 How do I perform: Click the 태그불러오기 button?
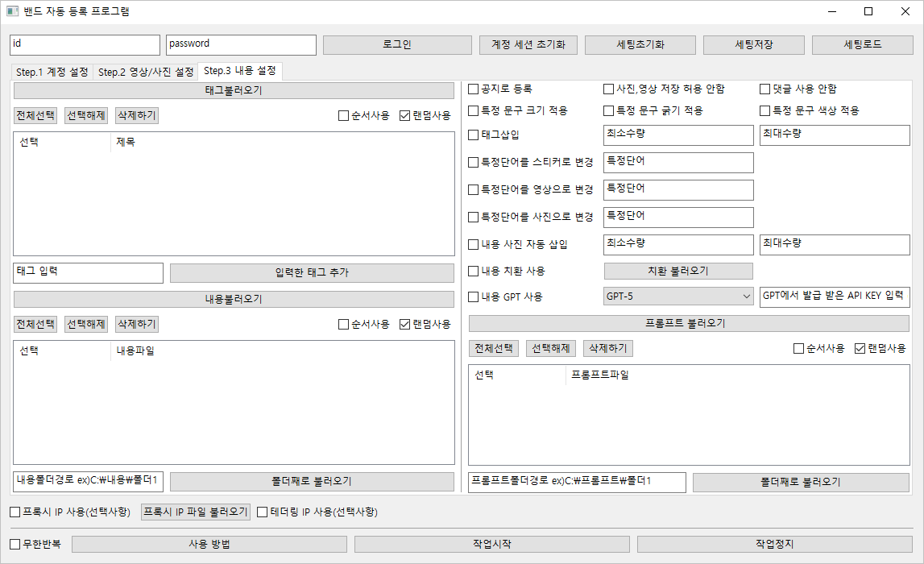[234, 90]
